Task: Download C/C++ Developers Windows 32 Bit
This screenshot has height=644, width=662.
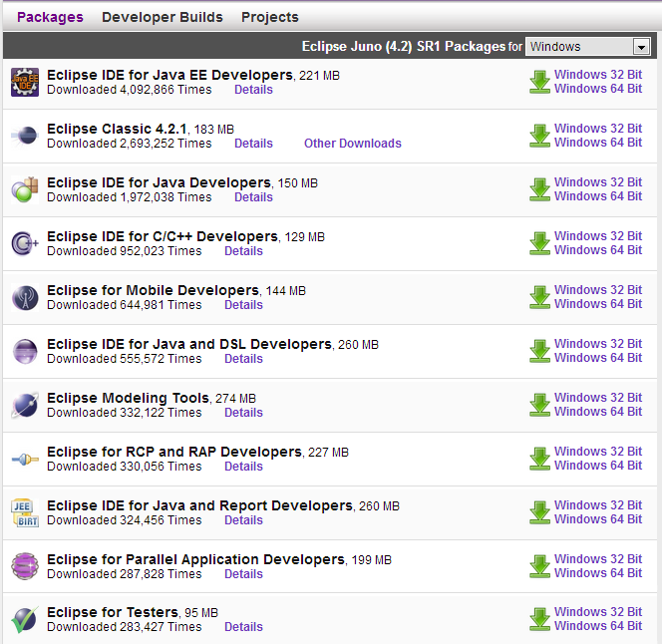Action: (x=598, y=236)
